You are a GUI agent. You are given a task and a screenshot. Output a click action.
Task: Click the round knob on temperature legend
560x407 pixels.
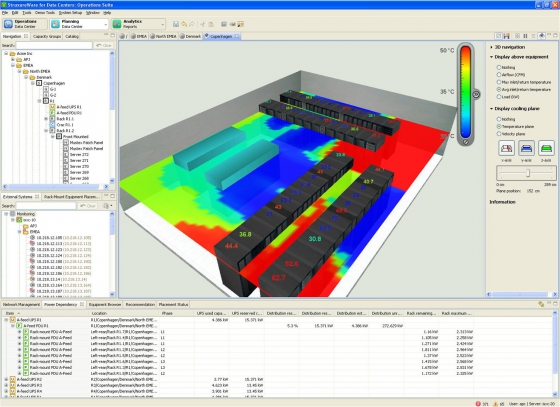point(476,94)
